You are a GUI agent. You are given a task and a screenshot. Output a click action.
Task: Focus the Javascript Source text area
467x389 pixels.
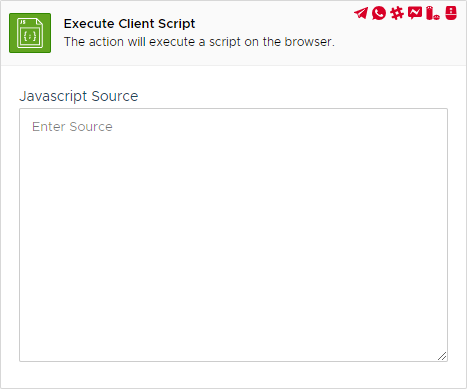pyautogui.click(x=233, y=235)
